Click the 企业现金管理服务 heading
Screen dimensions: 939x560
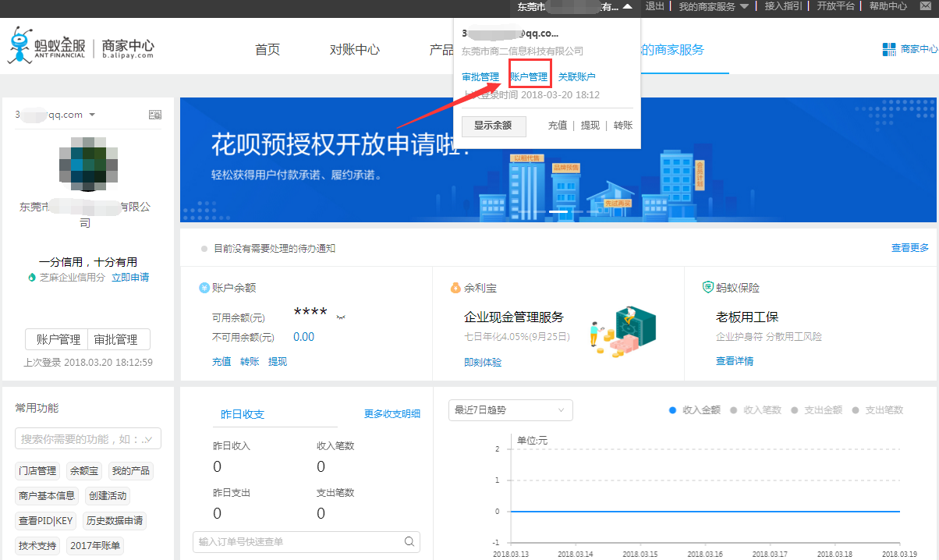pos(514,317)
